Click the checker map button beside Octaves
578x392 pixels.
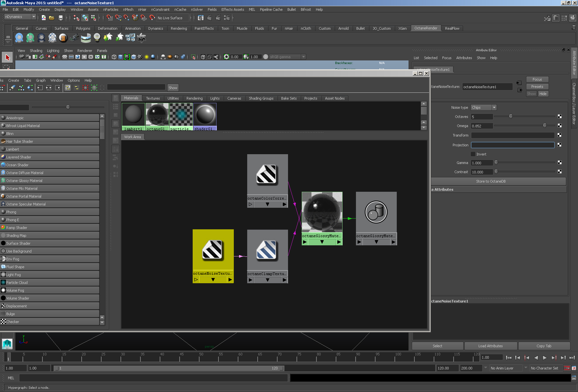click(x=560, y=117)
